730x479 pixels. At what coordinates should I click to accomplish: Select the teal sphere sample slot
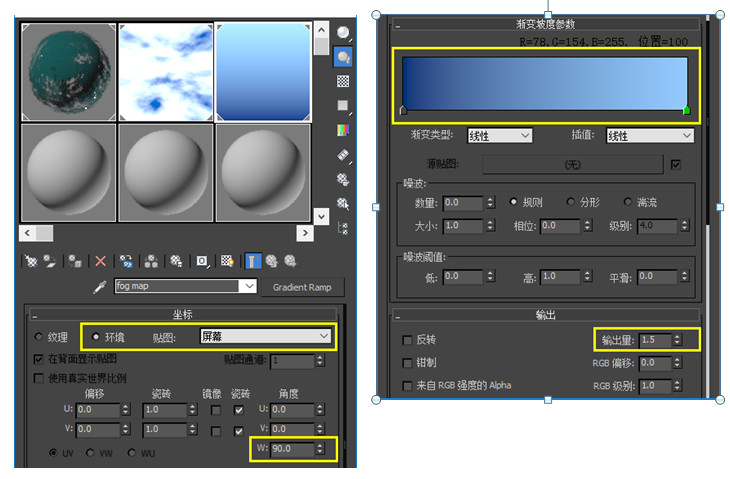pos(69,72)
